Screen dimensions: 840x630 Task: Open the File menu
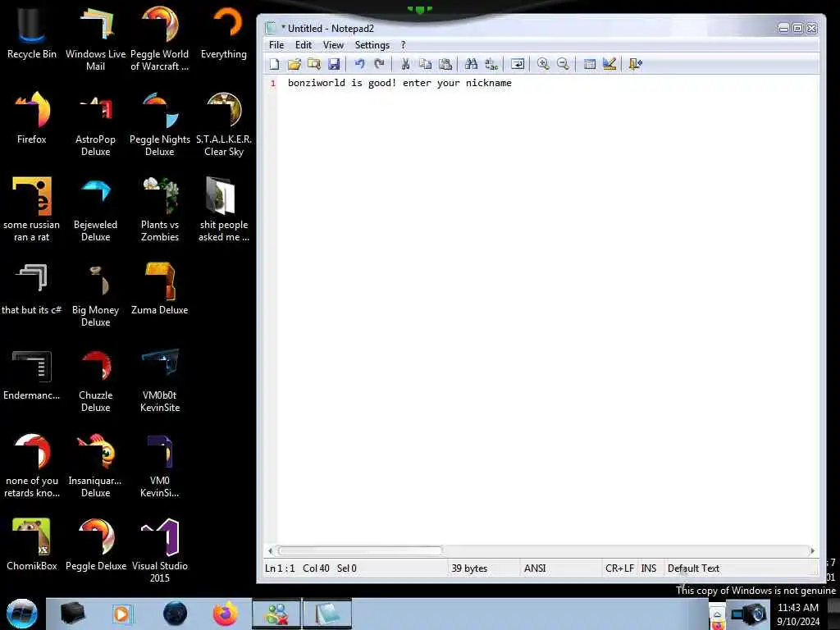pyautogui.click(x=276, y=45)
